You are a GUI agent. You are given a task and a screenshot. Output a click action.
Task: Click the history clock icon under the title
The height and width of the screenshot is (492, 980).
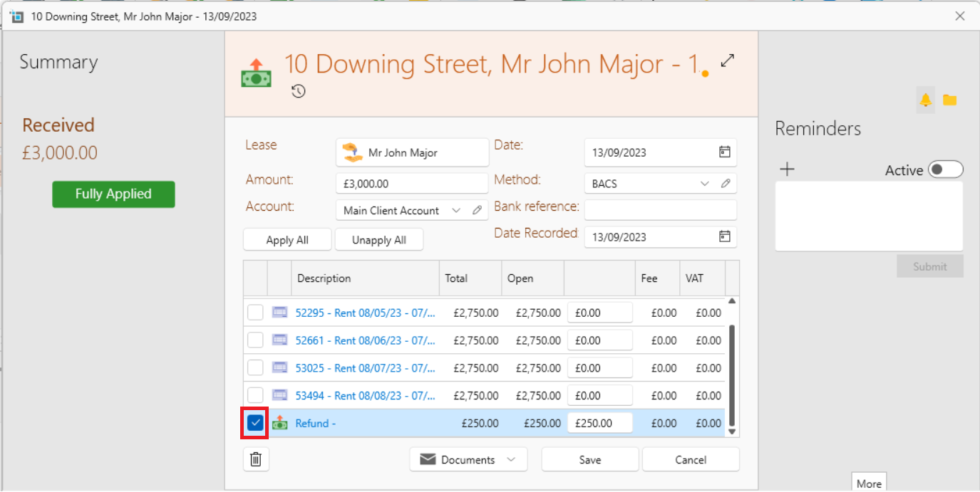coord(299,91)
